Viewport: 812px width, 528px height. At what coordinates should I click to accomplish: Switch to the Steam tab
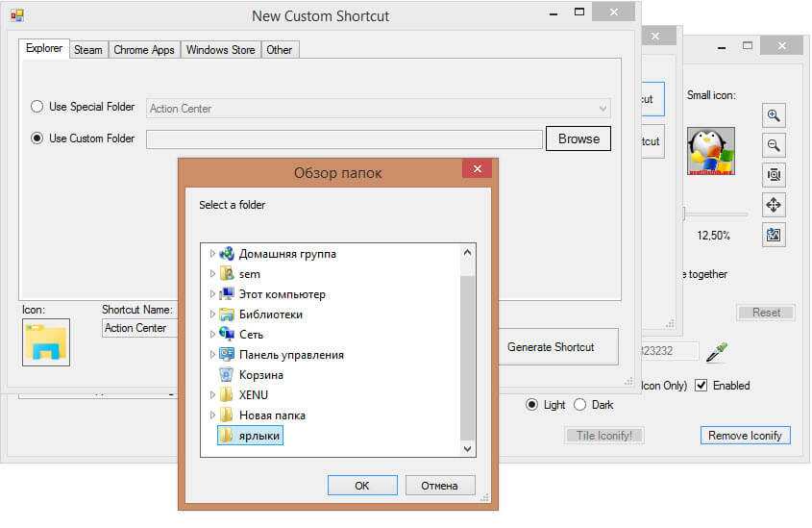88,50
